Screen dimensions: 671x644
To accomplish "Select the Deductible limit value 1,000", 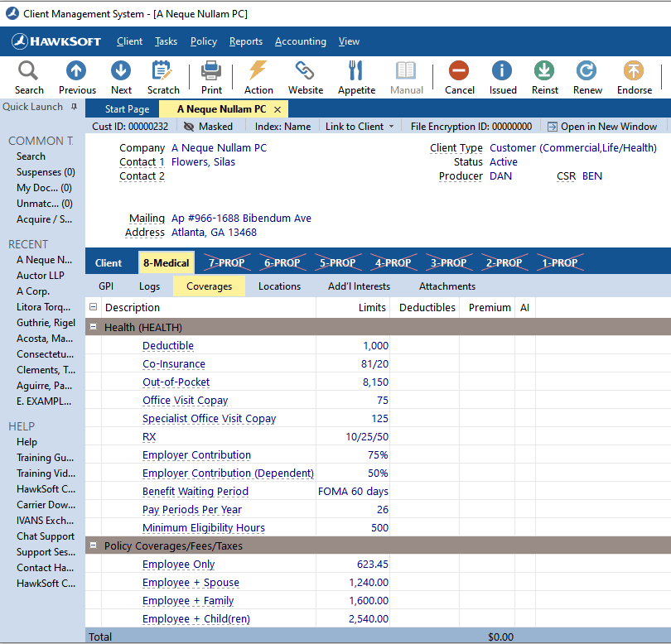I will point(376,345).
